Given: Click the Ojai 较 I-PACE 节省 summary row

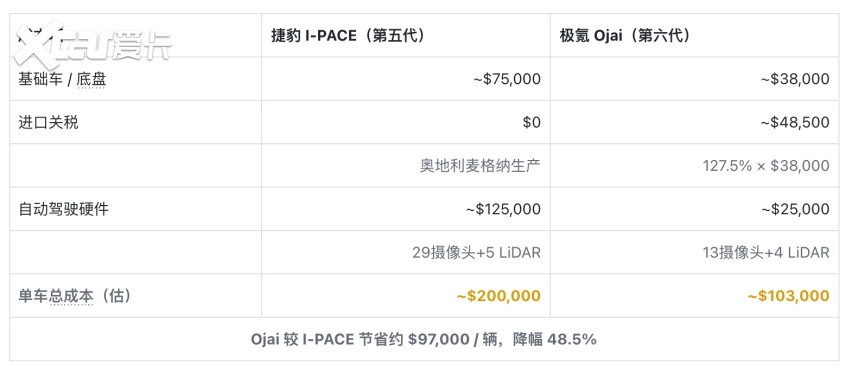Looking at the screenshot, I should [x=424, y=339].
